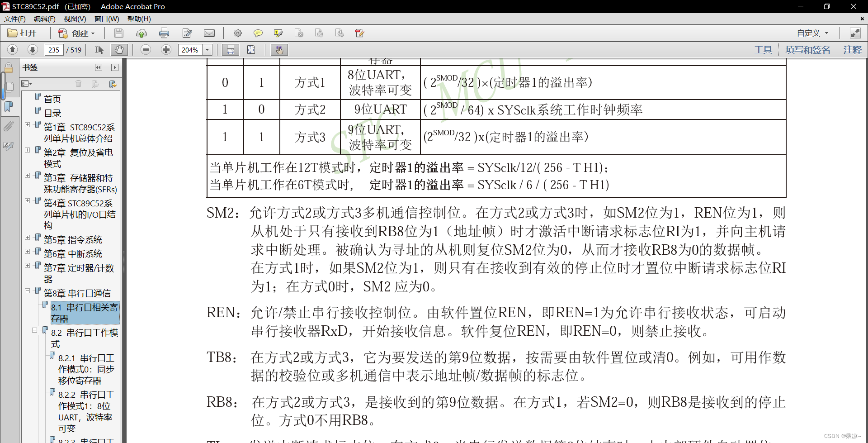Expand 第2章 复位及省电模式 bookmark
Image resolution: width=868 pixels, height=443 pixels.
pos(28,150)
